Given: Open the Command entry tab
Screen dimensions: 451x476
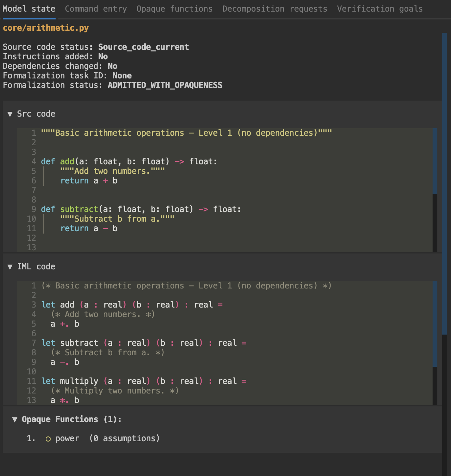Looking at the screenshot, I should pos(96,9).
